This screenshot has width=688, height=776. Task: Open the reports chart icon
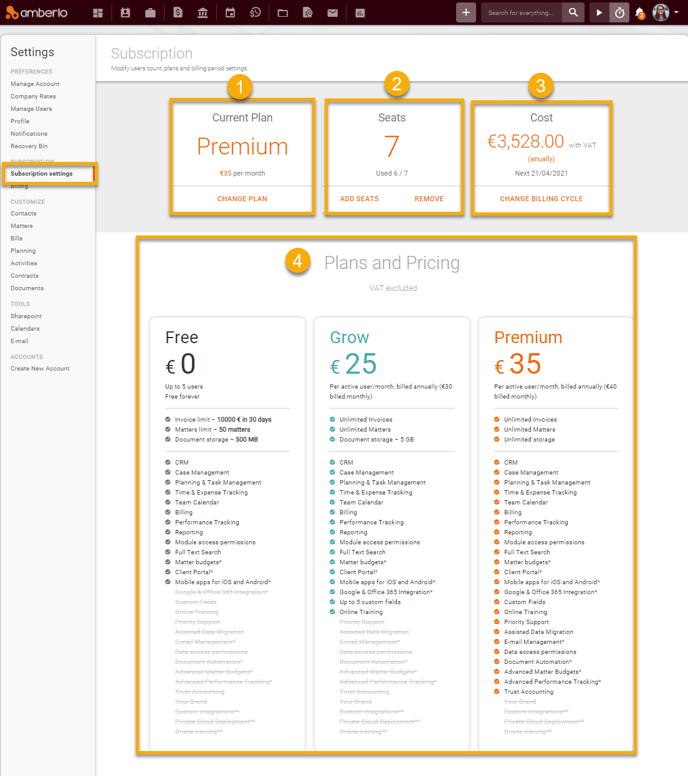click(x=359, y=13)
